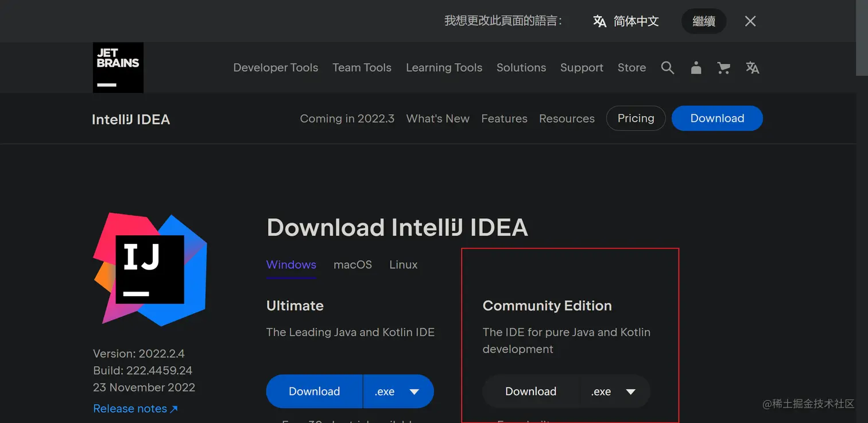Image resolution: width=868 pixels, height=423 pixels.
Task: Open the Solutions menu
Action: coord(521,68)
